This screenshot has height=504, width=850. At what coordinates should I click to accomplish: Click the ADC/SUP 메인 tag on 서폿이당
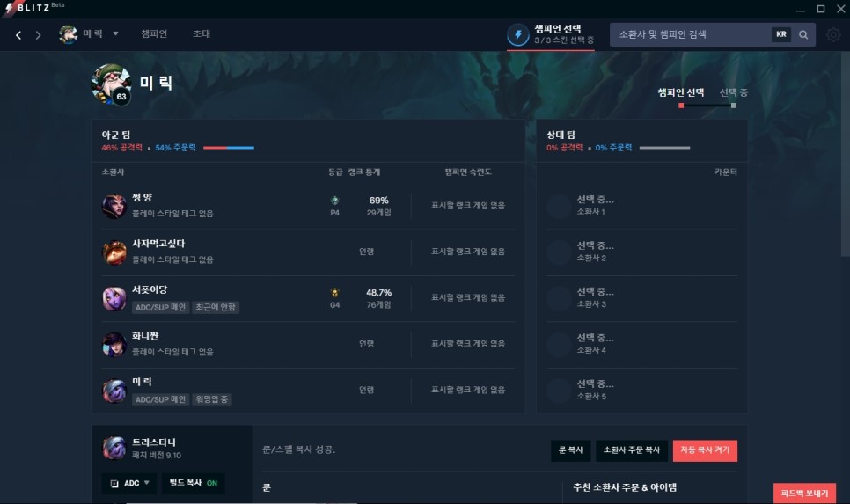(160, 307)
